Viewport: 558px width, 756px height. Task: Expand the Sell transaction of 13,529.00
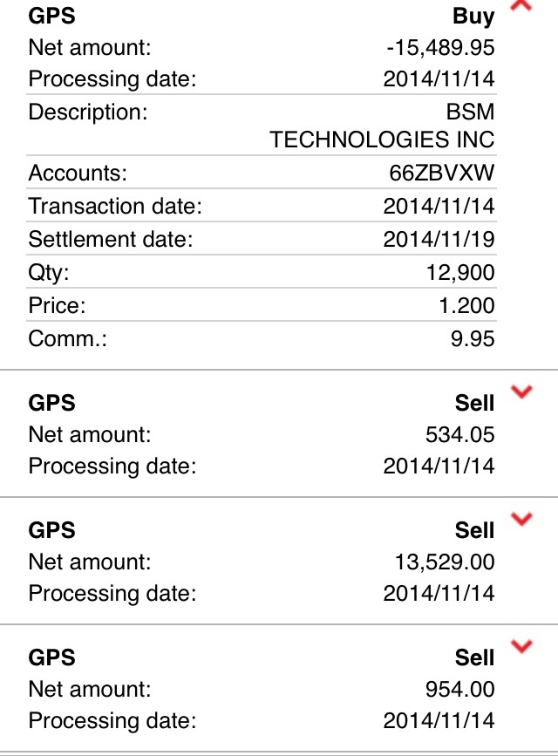click(x=521, y=520)
